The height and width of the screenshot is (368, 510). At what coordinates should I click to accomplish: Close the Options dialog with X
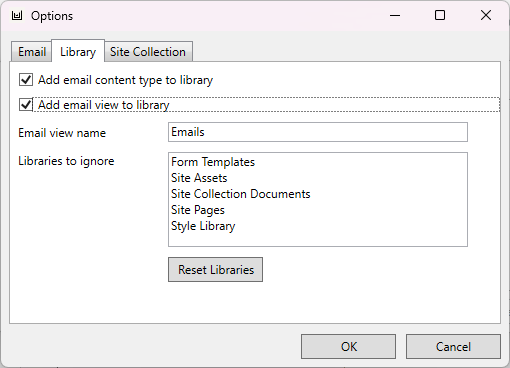(486, 15)
